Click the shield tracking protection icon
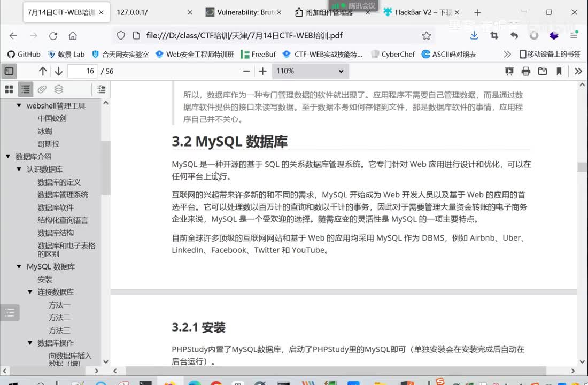This screenshot has width=588, height=385. (x=120, y=36)
